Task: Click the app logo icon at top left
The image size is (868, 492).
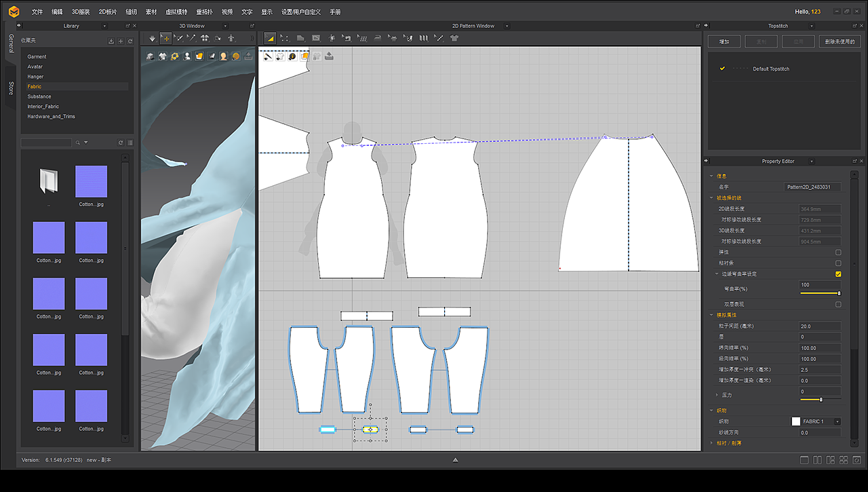Action: click(14, 12)
